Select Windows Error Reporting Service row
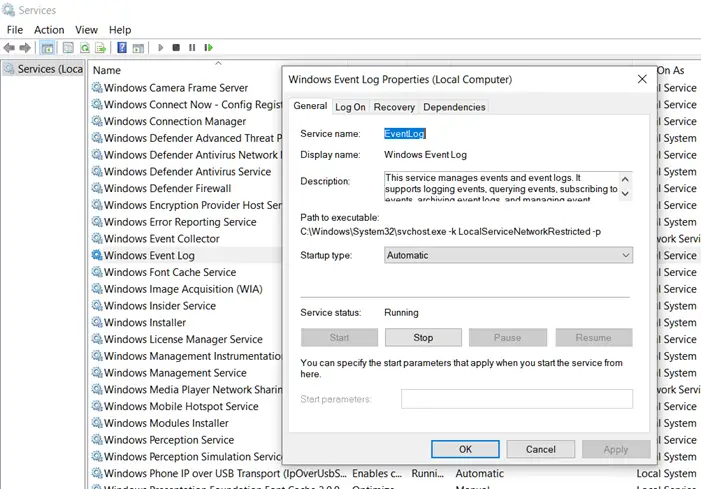The height and width of the screenshot is (489, 701). pyautogui.click(x=180, y=222)
